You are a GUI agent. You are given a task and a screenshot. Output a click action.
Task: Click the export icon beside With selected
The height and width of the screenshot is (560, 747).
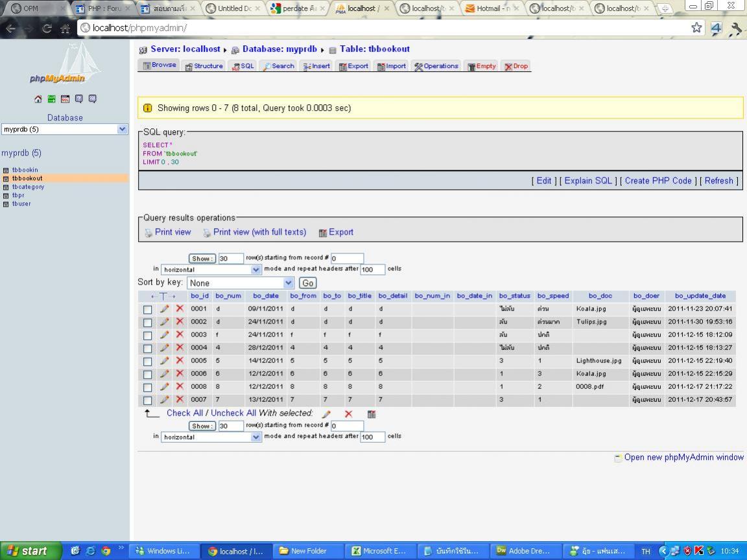coord(372,414)
